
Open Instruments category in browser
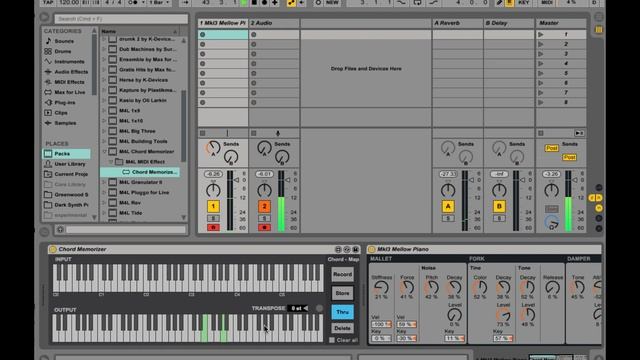(69, 62)
